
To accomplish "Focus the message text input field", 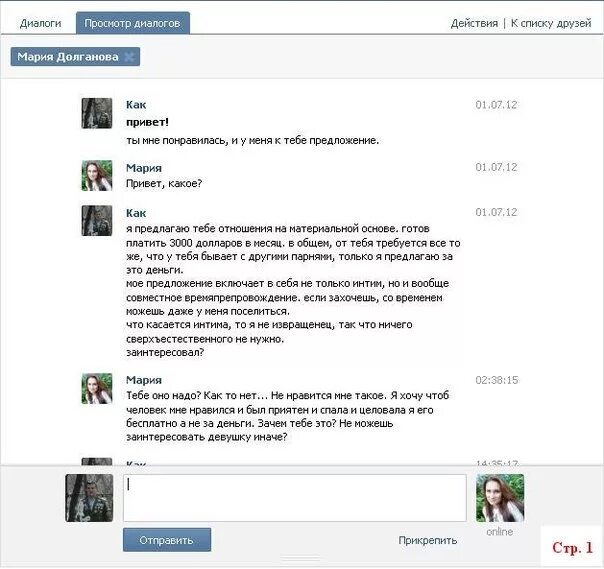I will pos(295,498).
